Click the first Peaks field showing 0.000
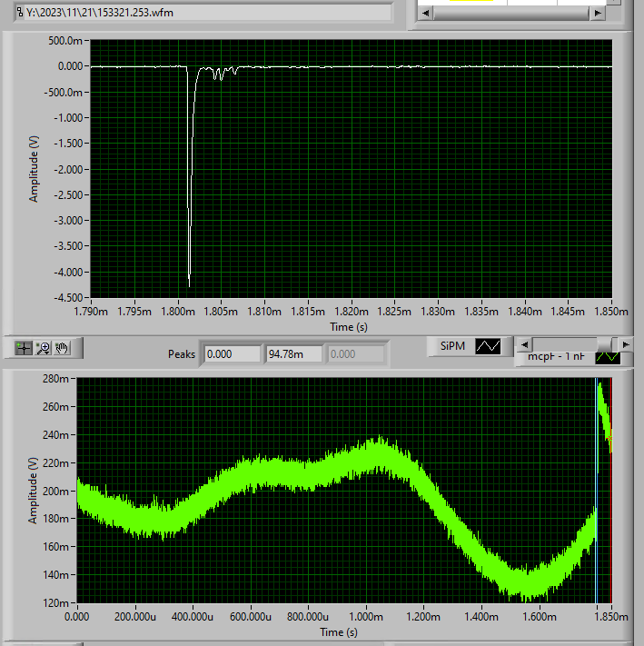Viewport: 644px width, 646px height. pyautogui.click(x=233, y=354)
